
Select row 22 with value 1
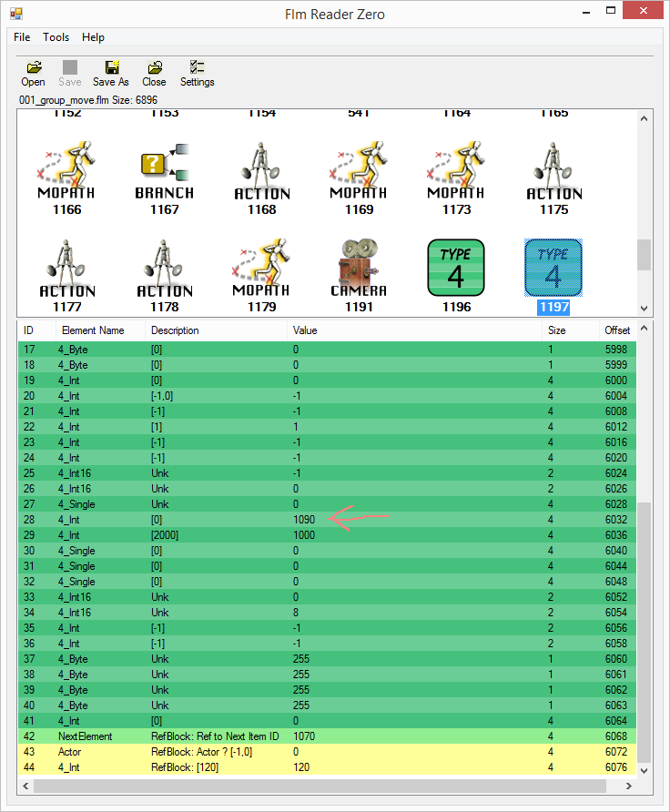(327, 427)
